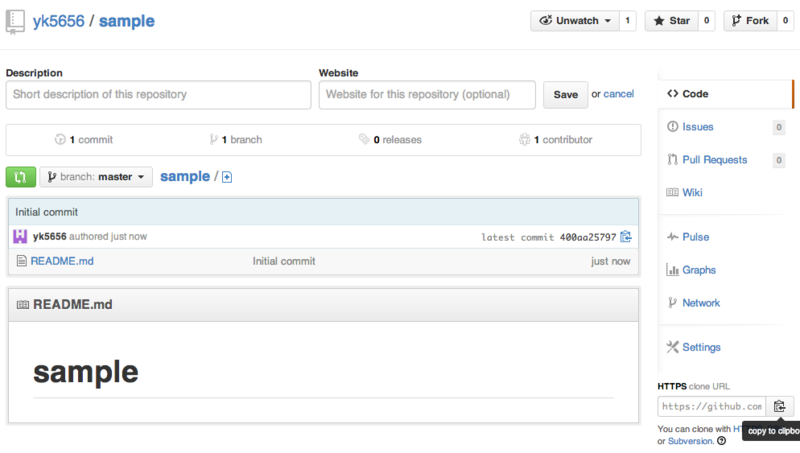Viewport: 800px width, 453px height.
Task: Click the book icon in README.md header
Action: (22, 305)
